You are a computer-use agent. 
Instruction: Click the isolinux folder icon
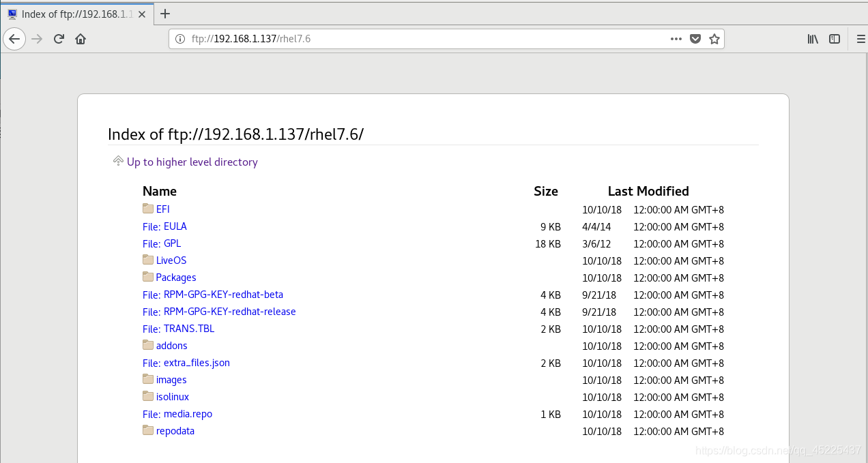click(x=148, y=396)
